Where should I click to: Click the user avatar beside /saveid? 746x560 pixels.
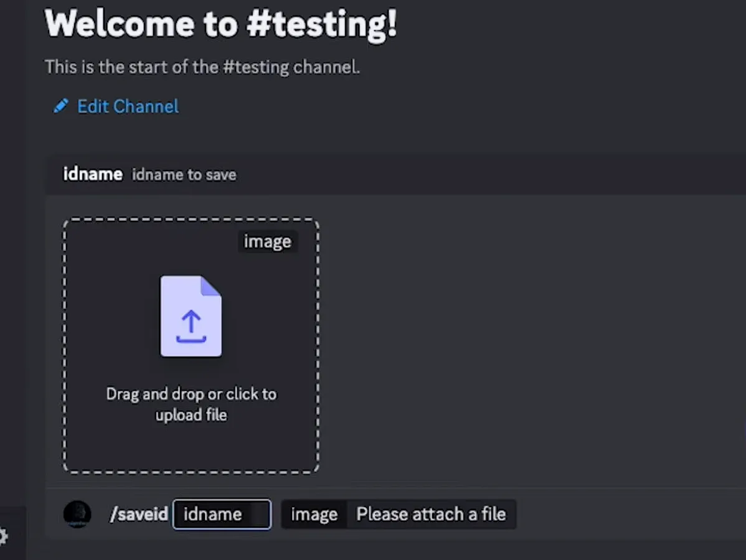[77, 515]
